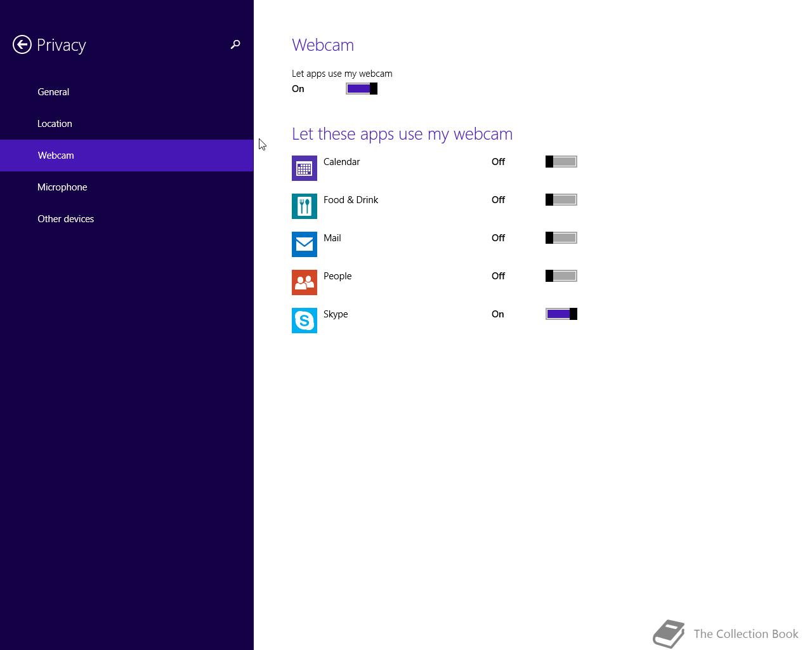
Task: Click the Skype app icon
Action: (304, 321)
